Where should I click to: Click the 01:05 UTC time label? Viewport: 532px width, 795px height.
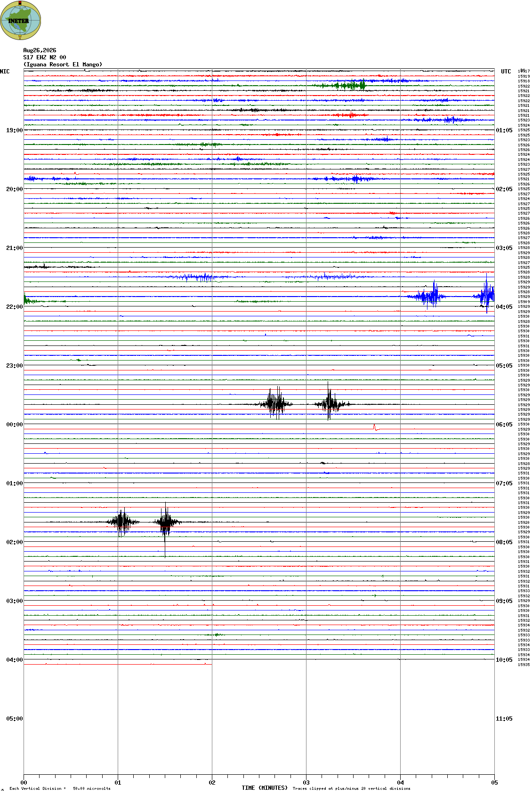click(504, 130)
